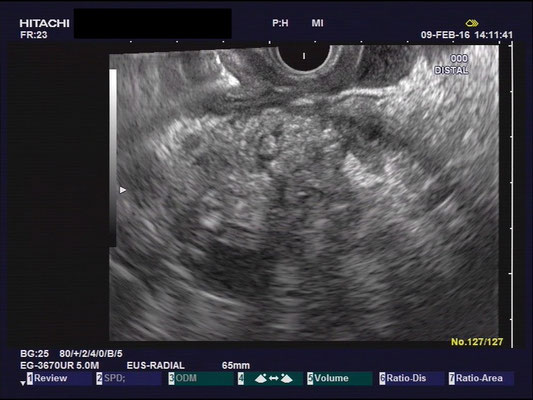Click the vertical grayscale bar
This screenshot has height=400, width=533.
[x=113, y=157]
